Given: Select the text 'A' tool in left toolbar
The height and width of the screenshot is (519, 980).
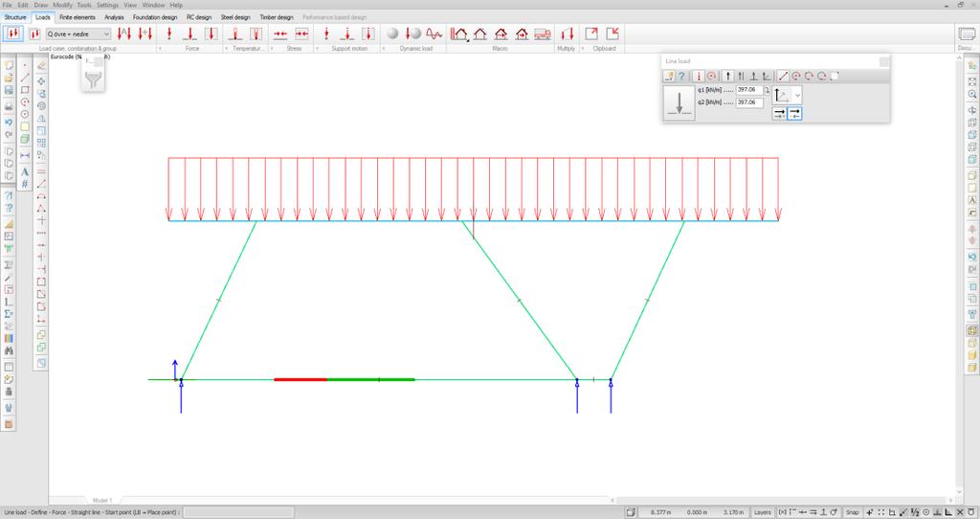Looking at the screenshot, I should 25,171.
